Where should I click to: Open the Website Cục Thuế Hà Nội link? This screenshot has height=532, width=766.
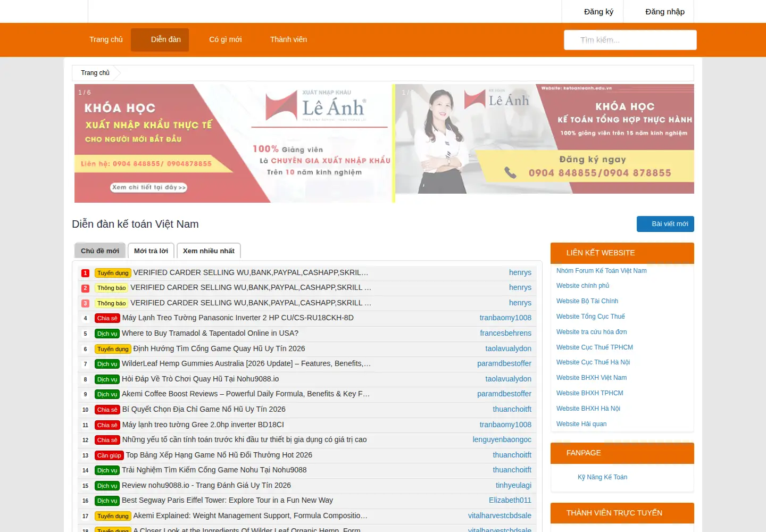(x=593, y=362)
